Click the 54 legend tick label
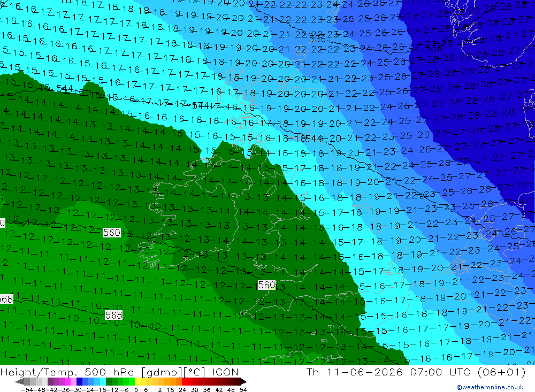 (243, 390)
